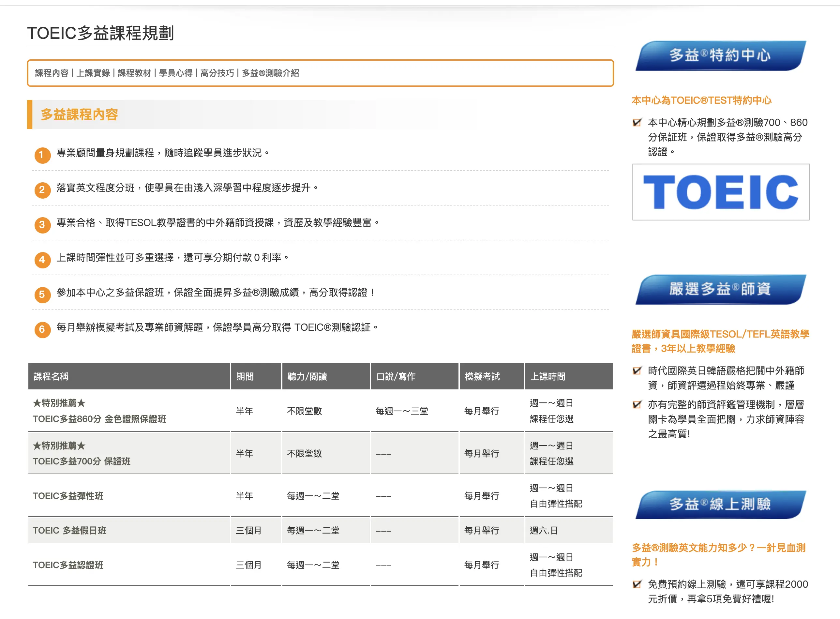This screenshot has height=619, width=840.
Task: Click the 課程名稱 table header
Action: click(129, 376)
